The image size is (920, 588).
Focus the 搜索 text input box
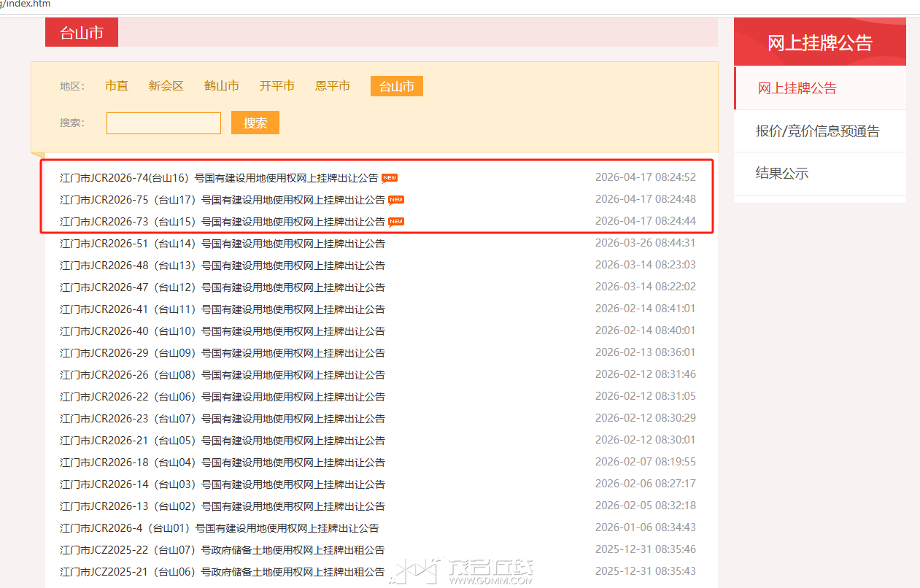(163, 123)
